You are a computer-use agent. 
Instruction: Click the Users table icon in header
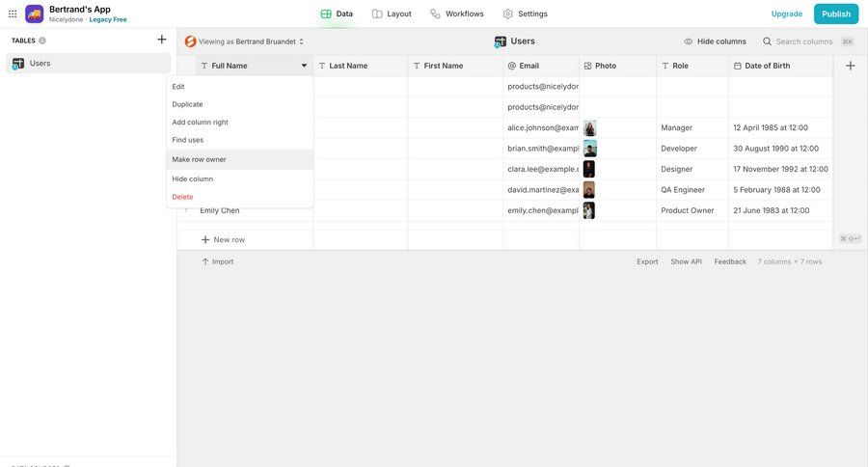(500, 41)
